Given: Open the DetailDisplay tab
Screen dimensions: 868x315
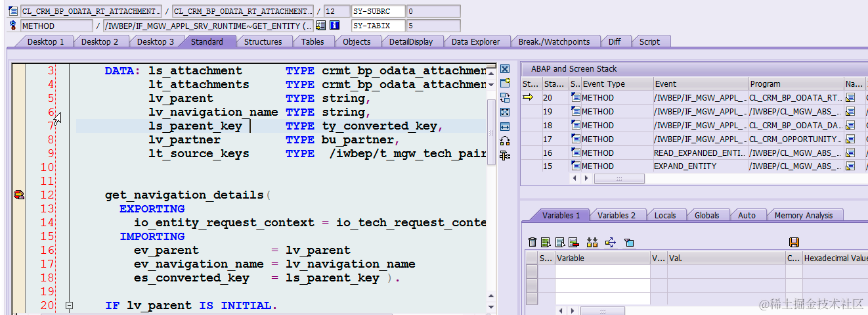Looking at the screenshot, I should coord(411,41).
